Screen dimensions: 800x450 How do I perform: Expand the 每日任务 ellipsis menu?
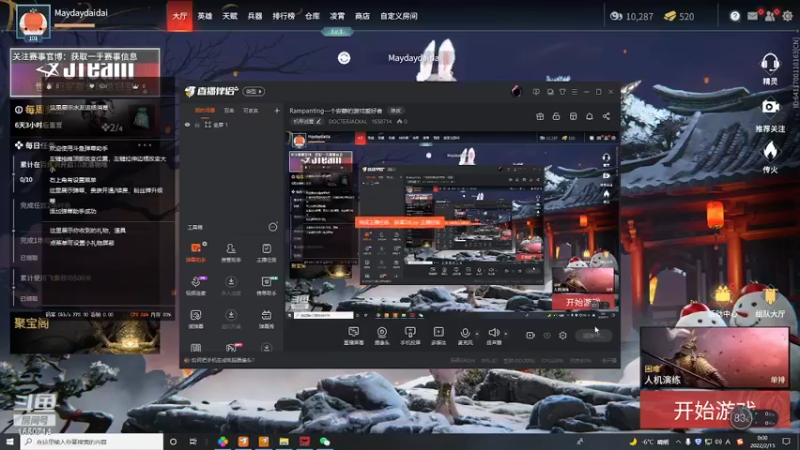[x=144, y=145]
